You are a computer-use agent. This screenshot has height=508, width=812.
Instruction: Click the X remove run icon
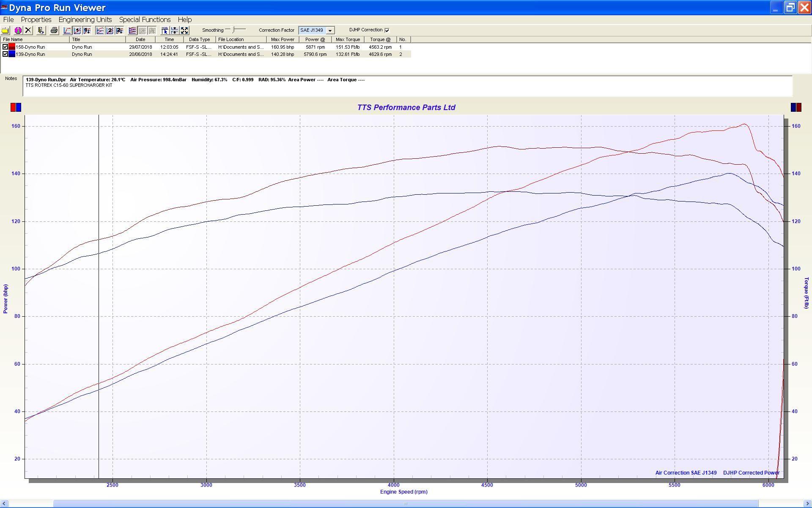point(28,30)
